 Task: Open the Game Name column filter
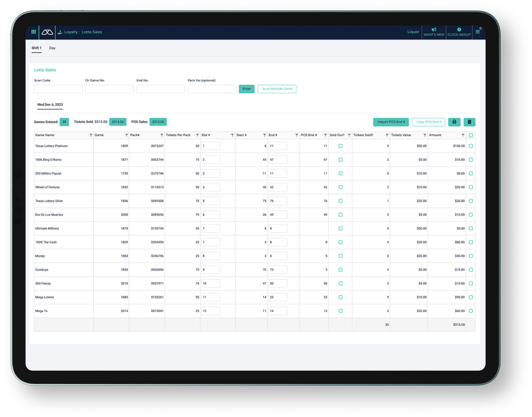[x=91, y=135]
